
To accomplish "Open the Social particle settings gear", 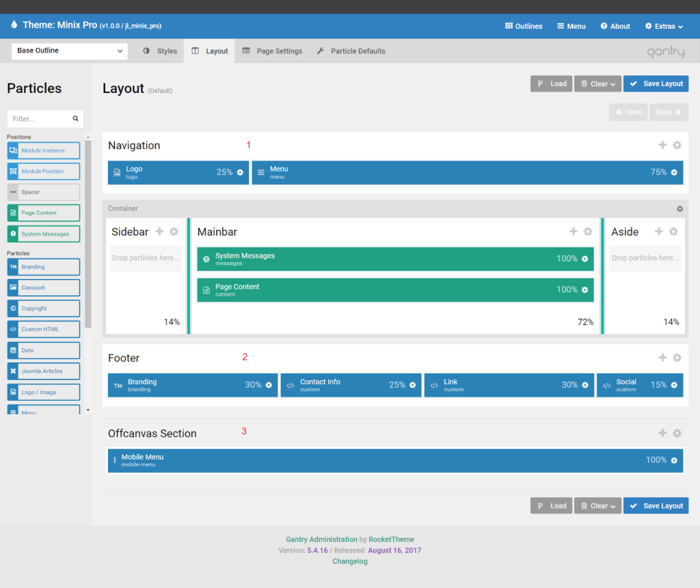I will coord(673,385).
